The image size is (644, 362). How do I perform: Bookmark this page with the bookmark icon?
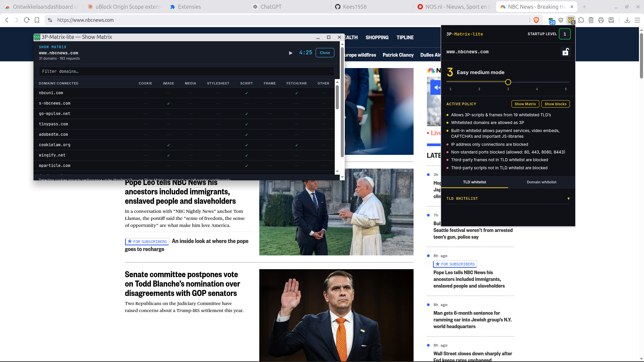tap(37, 20)
